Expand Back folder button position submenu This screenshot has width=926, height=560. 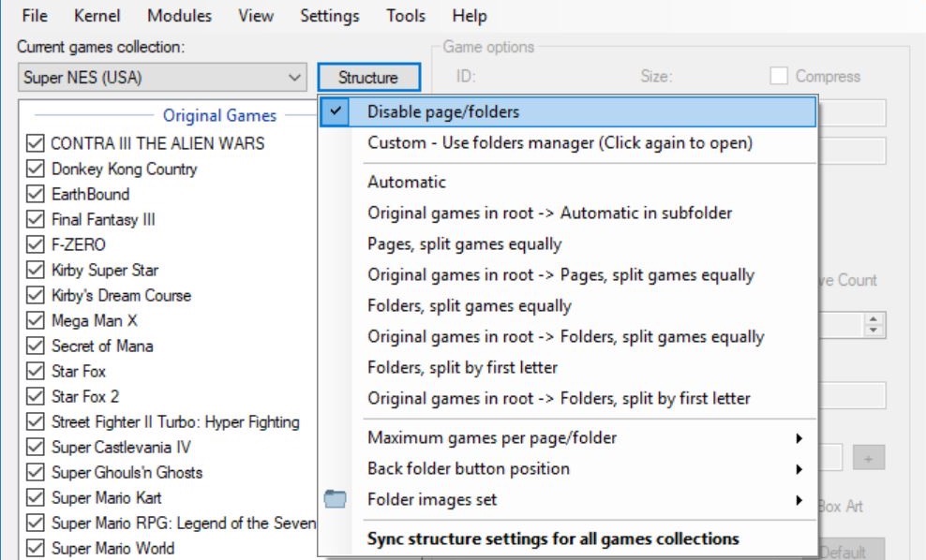point(568,468)
